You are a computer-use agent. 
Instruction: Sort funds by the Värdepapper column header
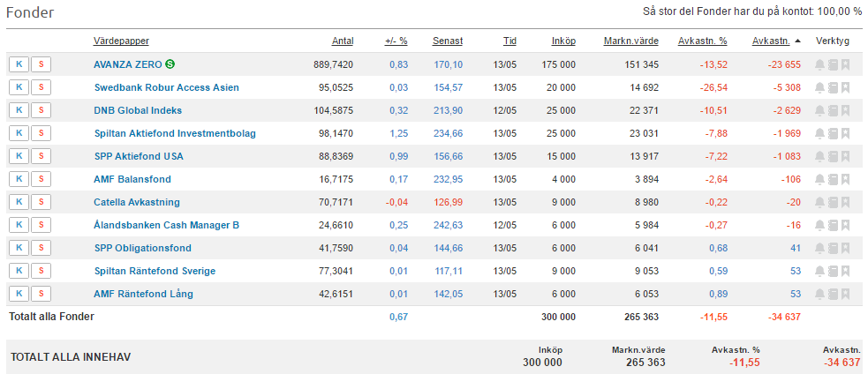coord(121,41)
